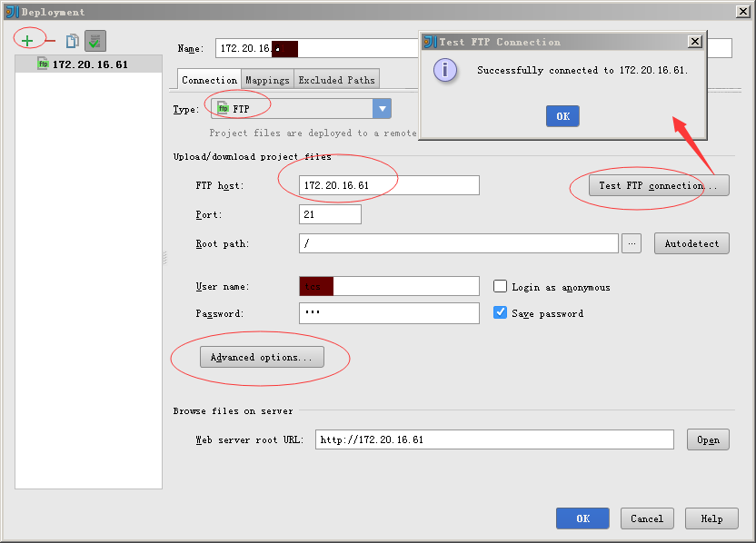The height and width of the screenshot is (543, 756).
Task: Enable Login as anonymous checkbox
Action: (500, 287)
